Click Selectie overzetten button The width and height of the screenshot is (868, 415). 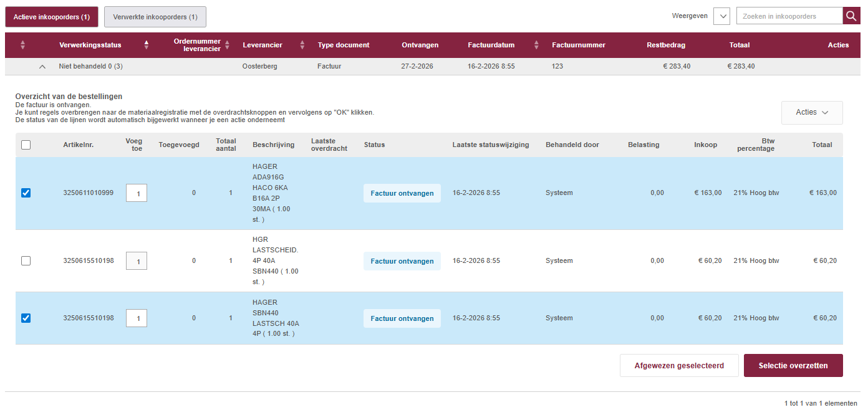793,366
